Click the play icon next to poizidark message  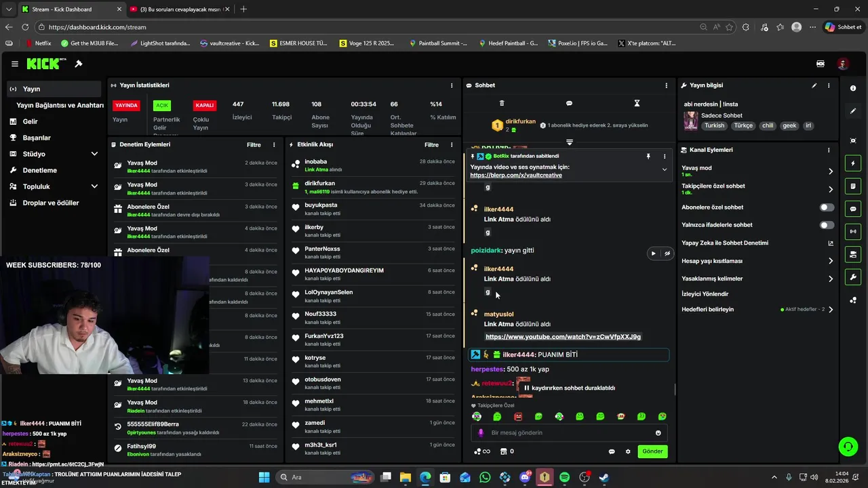tap(653, 253)
